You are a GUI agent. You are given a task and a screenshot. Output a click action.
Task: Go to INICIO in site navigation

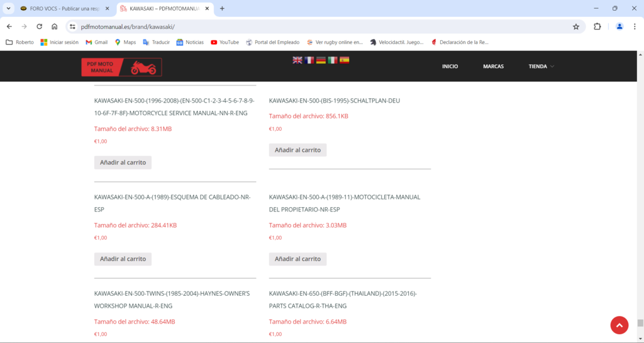[x=450, y=67]
